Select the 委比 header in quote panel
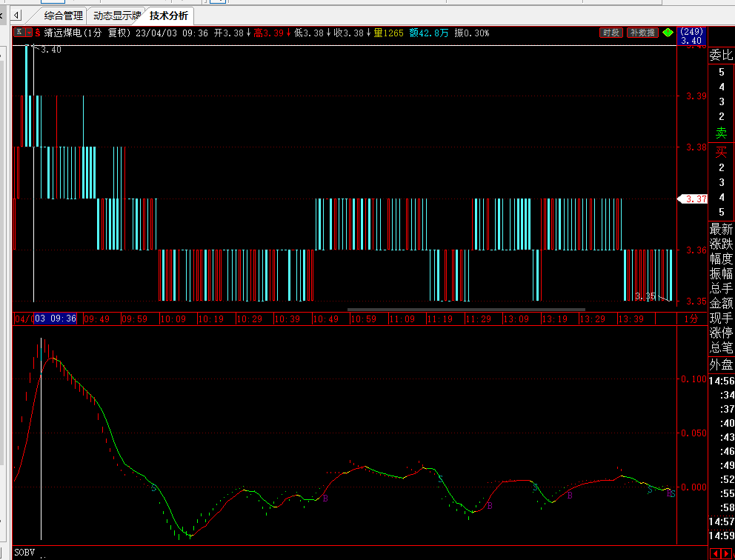 point(721,55)
